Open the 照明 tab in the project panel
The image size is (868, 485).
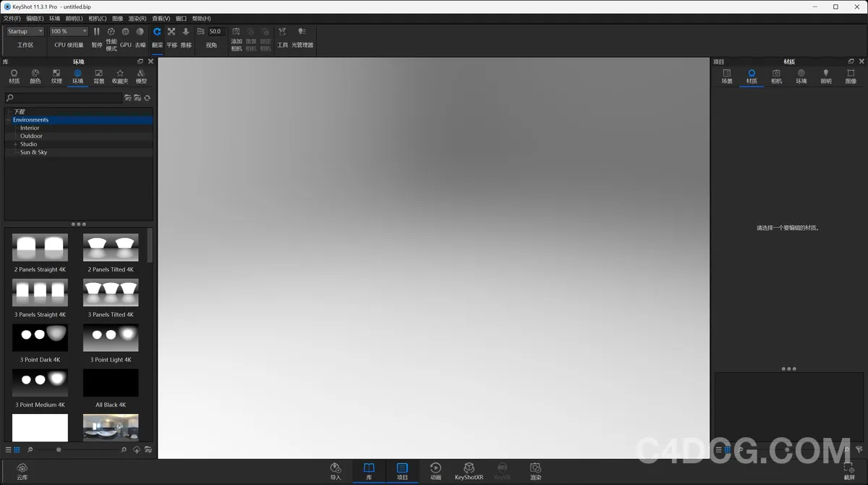pos(825,75)
